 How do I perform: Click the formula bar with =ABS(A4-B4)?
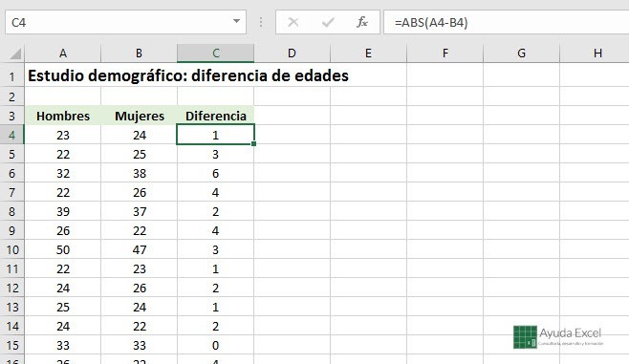[x=507, y=22]
